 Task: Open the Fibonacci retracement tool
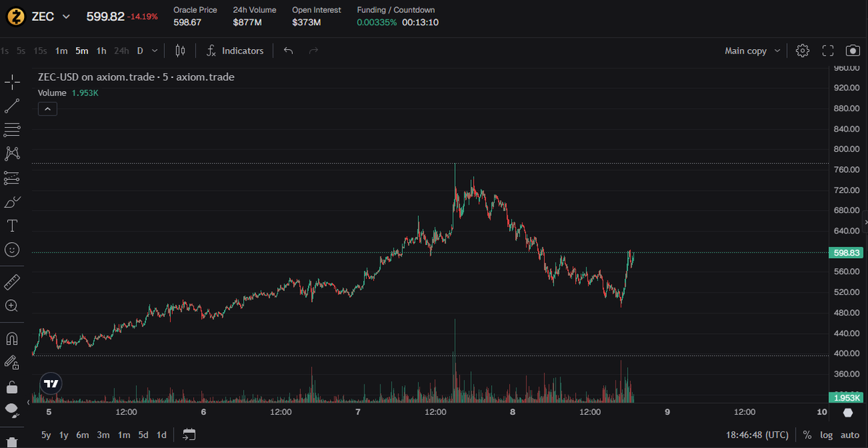12,130
